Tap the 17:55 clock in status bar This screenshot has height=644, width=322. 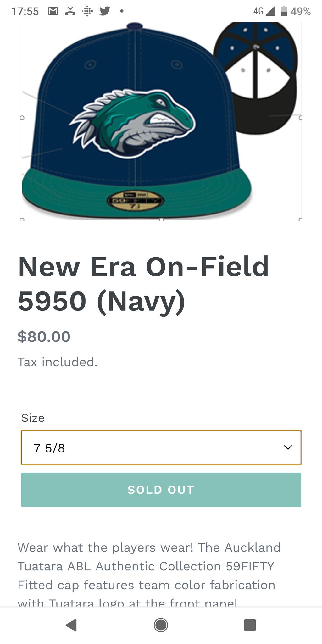25,12
